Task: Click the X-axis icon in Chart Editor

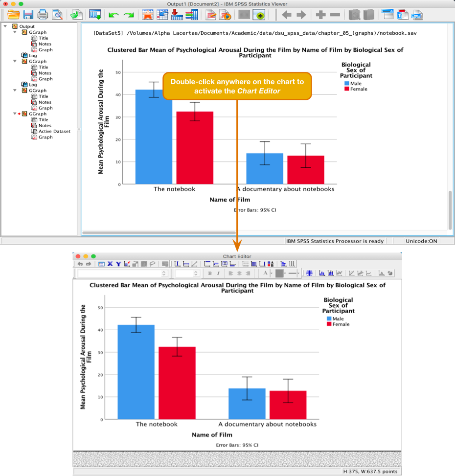Action: click(x=110, y=264)
